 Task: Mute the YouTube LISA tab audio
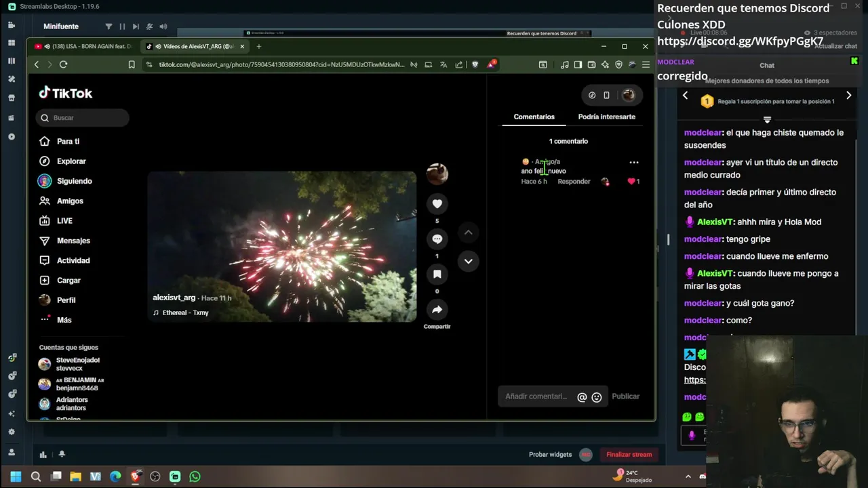point(47,47)
